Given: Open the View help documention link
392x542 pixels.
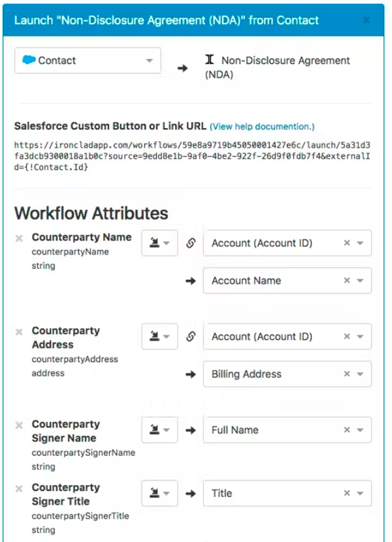Looking at the screenshot, I should point(262,127).
